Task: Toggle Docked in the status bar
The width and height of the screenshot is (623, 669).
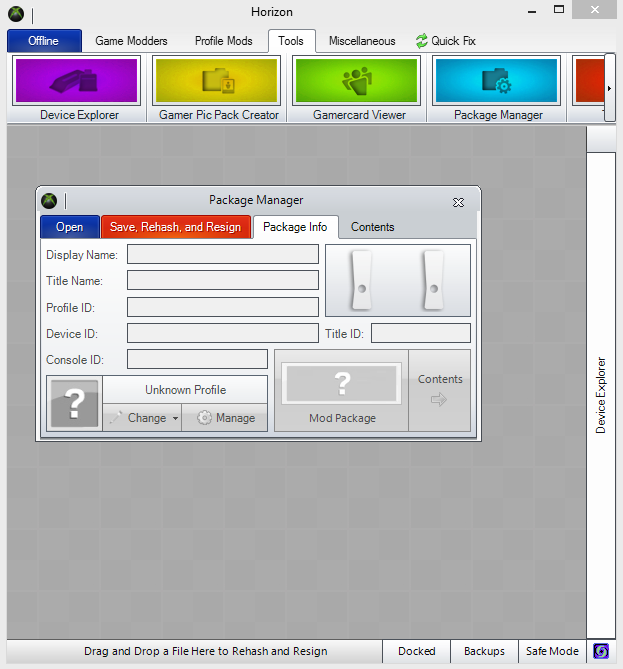Action: (x=416, y=651)
